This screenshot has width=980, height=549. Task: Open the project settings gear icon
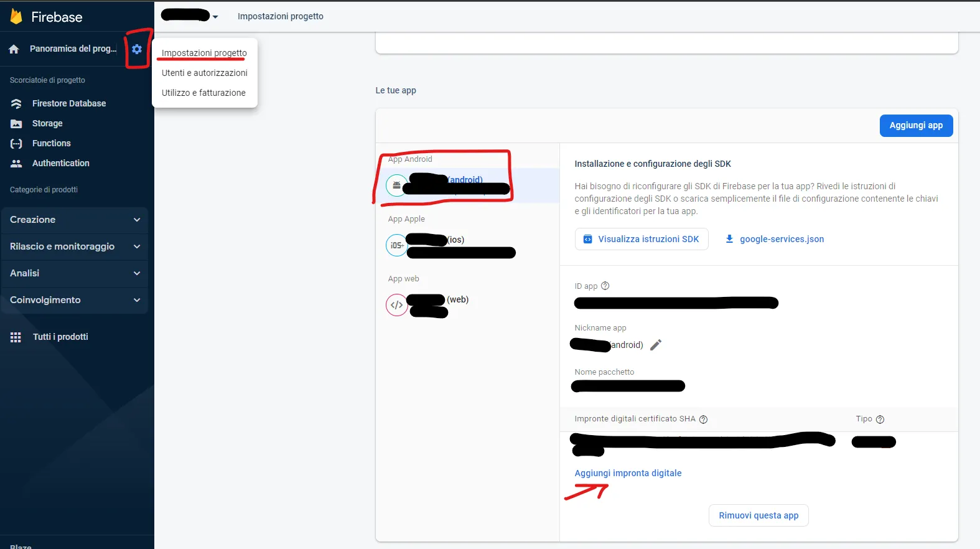(137, 49)
